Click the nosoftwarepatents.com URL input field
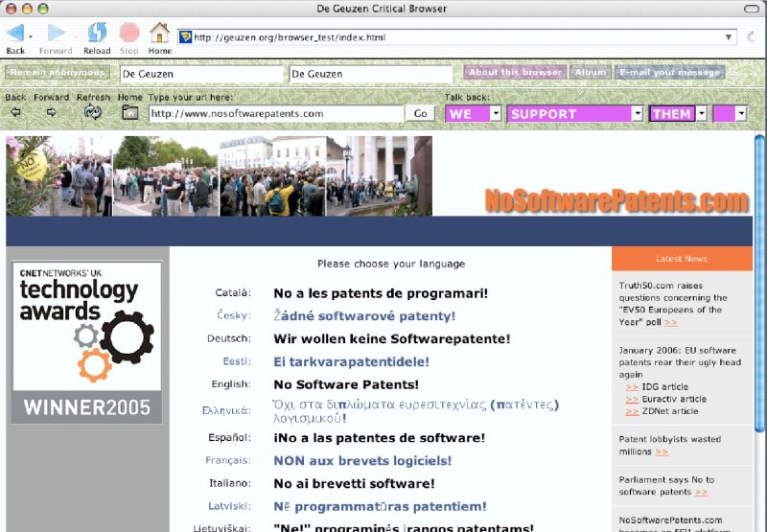Image resolution: width=767 pixels, height=532 pixels. (x=276, y=113)
